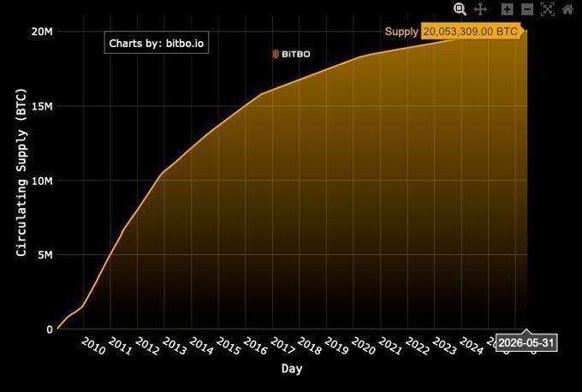Click the 15M y-axis label
The height and width of the screenshot is (392, 582).
coord(42,106)
